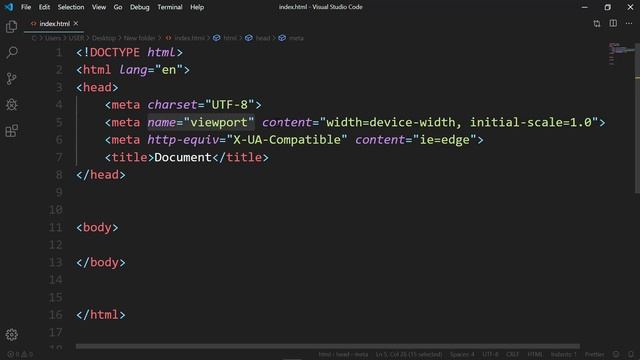The height and width of the screenshot is (360, 640).
Task: Click the index.html breadcrumb segment
Action: pos(185,38)
